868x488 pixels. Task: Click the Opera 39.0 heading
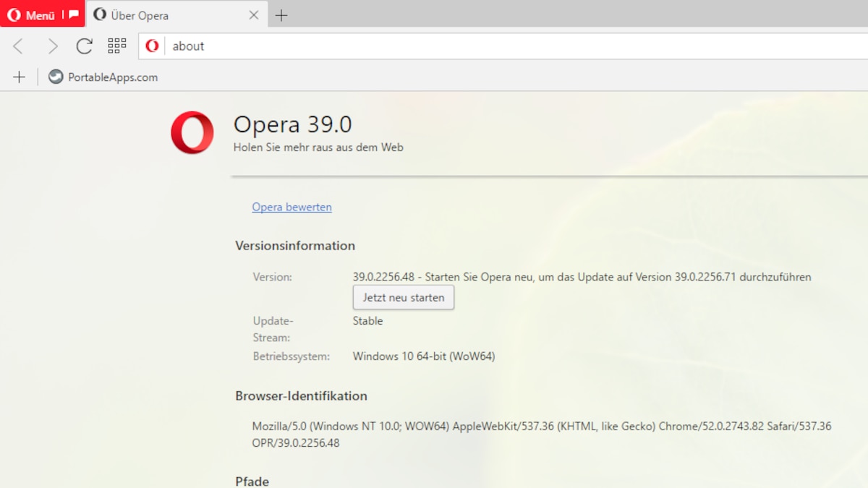pyautogui.click(x=292, y=124)
